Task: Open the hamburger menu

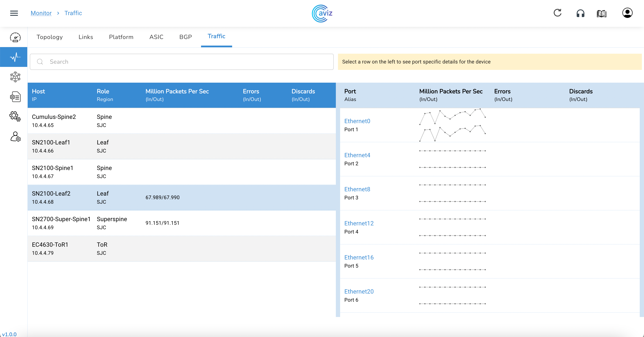Action: tap(14, 13)
